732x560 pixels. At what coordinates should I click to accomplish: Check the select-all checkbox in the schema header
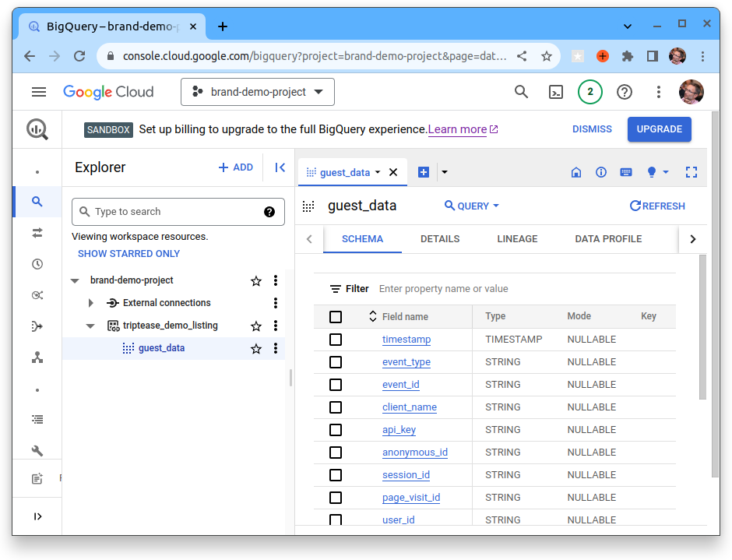tap(336, 316)
